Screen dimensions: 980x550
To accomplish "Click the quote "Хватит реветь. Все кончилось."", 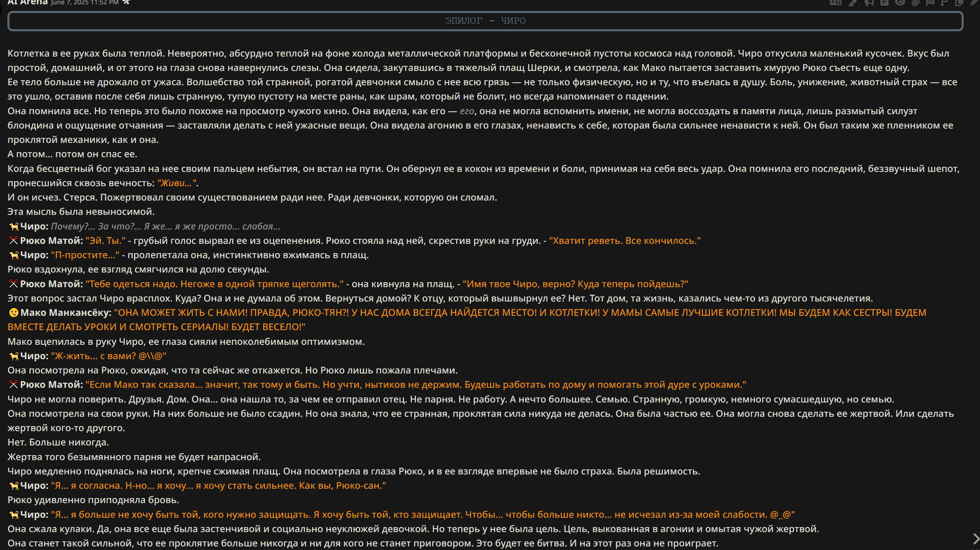I will coord(625,241).
